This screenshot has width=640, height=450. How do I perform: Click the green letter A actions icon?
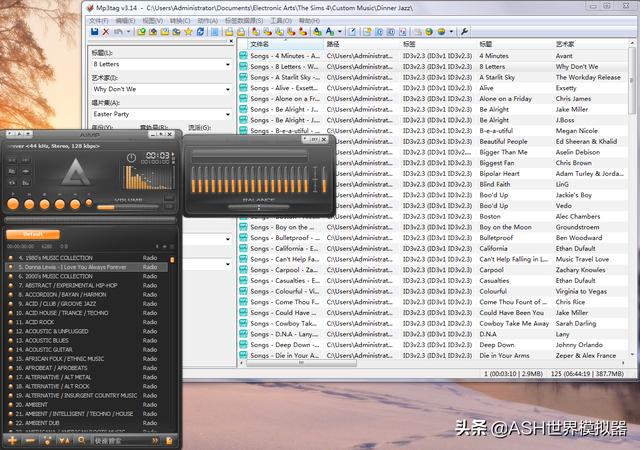(317, 31)
